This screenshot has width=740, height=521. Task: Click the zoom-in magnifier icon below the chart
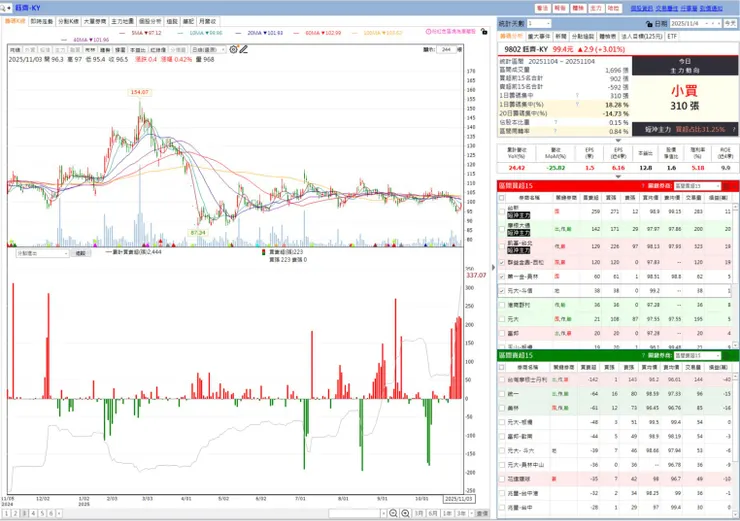coord(405,513)
